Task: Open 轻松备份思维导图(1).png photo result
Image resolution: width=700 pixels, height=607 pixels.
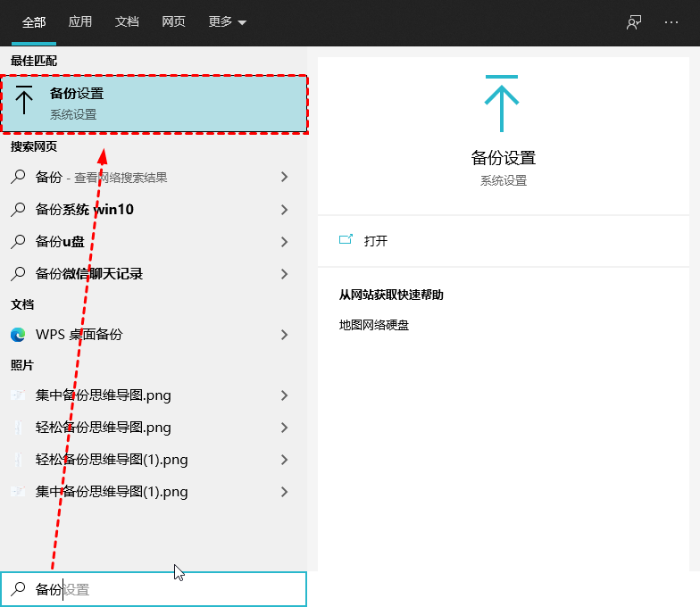Action: [112, 460]
